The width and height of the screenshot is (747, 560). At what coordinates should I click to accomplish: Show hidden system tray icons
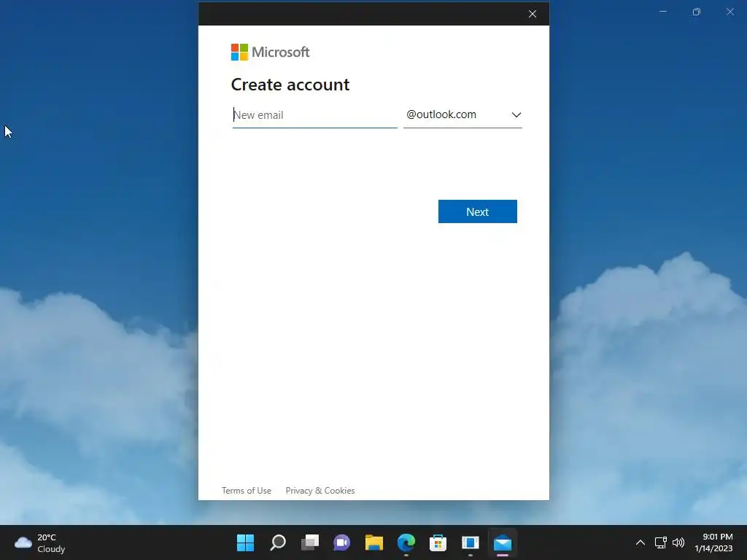tap(640, 542)
